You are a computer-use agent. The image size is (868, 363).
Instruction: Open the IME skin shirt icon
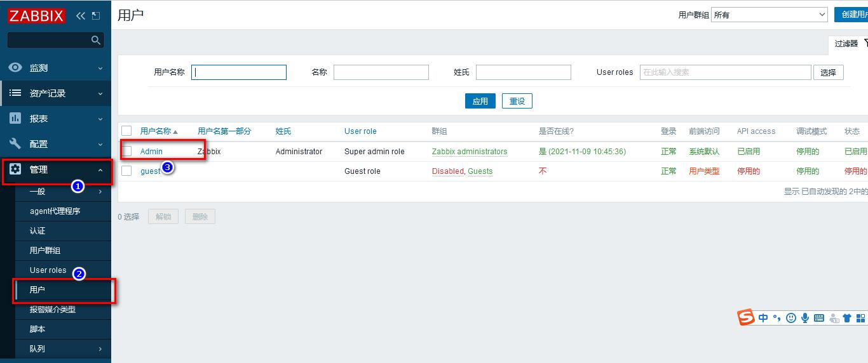pyautogui.click(x=847, y=318)
